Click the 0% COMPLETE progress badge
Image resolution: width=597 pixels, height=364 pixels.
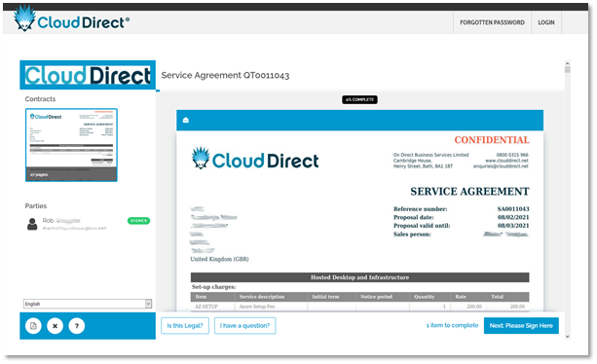(359, 99)
